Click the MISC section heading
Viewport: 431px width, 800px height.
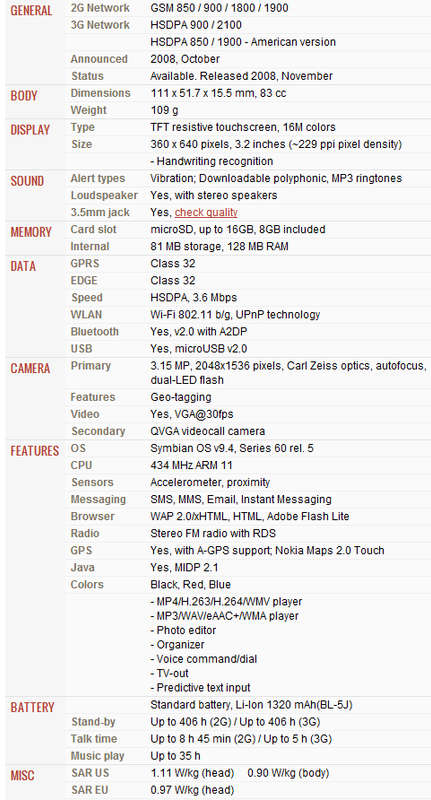click(22, 776)
